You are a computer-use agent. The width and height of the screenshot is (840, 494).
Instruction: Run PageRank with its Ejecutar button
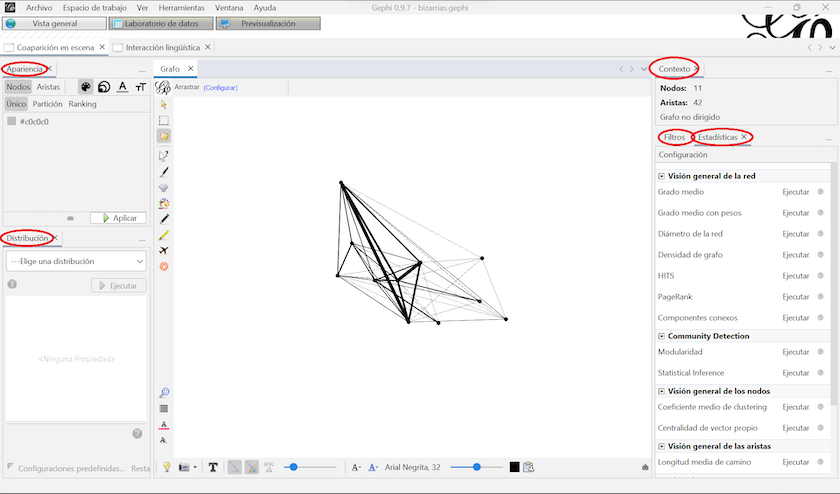pos(795,297)
